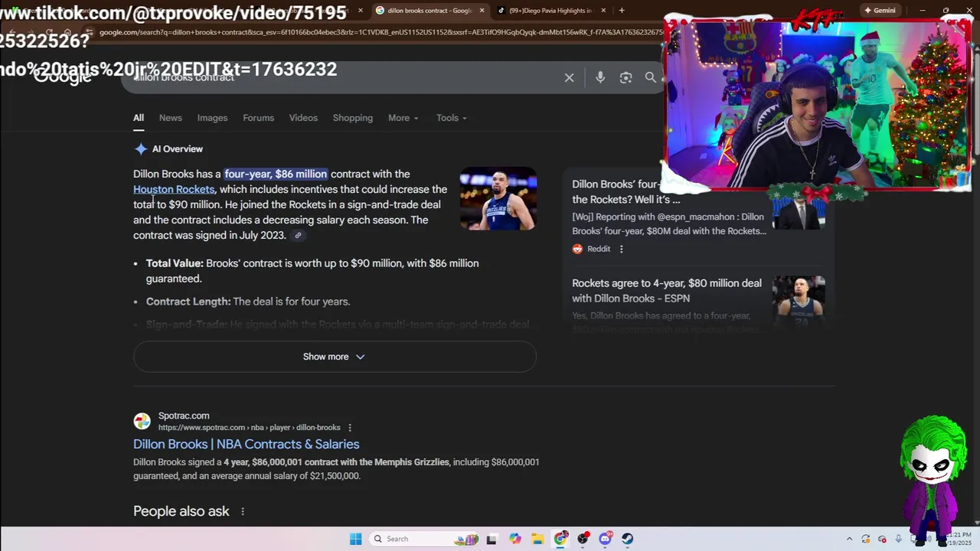Open three-dot menu next to People also ask
The image size is (980, 551).
click(x=243, y=511)
